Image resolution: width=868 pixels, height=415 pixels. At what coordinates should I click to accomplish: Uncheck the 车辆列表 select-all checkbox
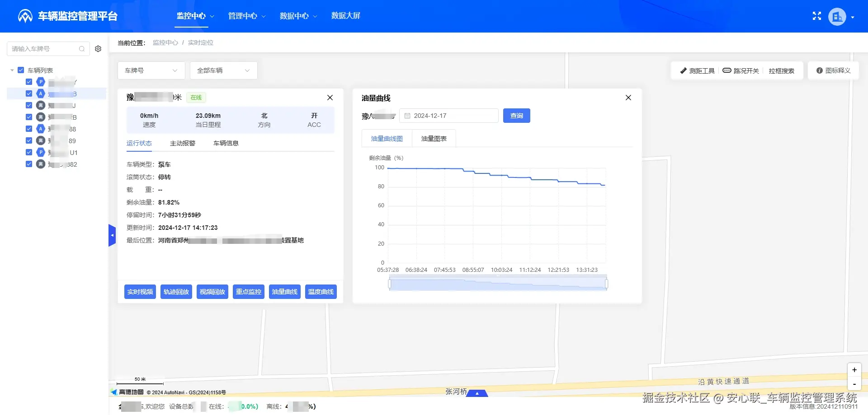tap(21, 70)
